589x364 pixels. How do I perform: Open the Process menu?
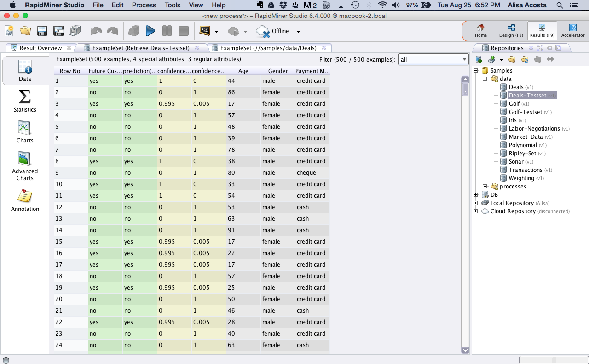coord(144,5)
